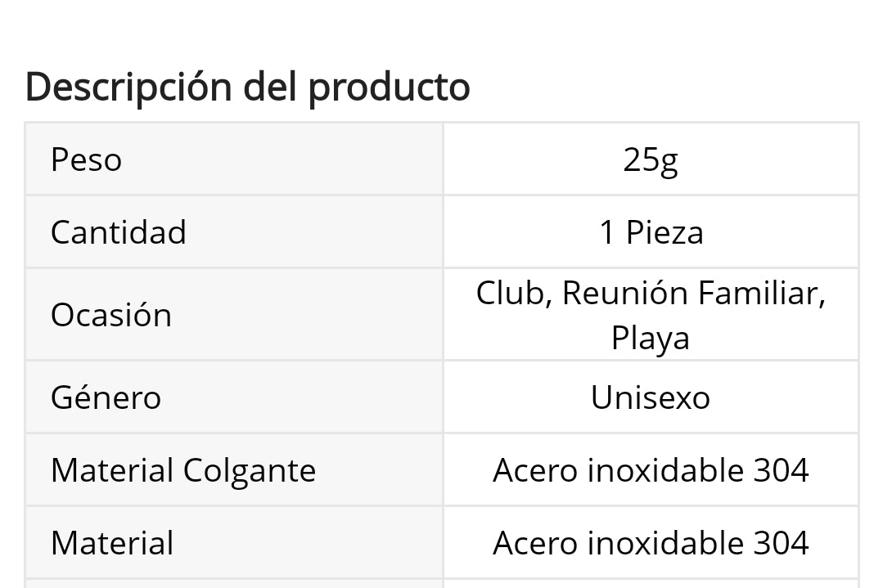Click the word 'Club' in Ocasión row

[x=510, y=293]
